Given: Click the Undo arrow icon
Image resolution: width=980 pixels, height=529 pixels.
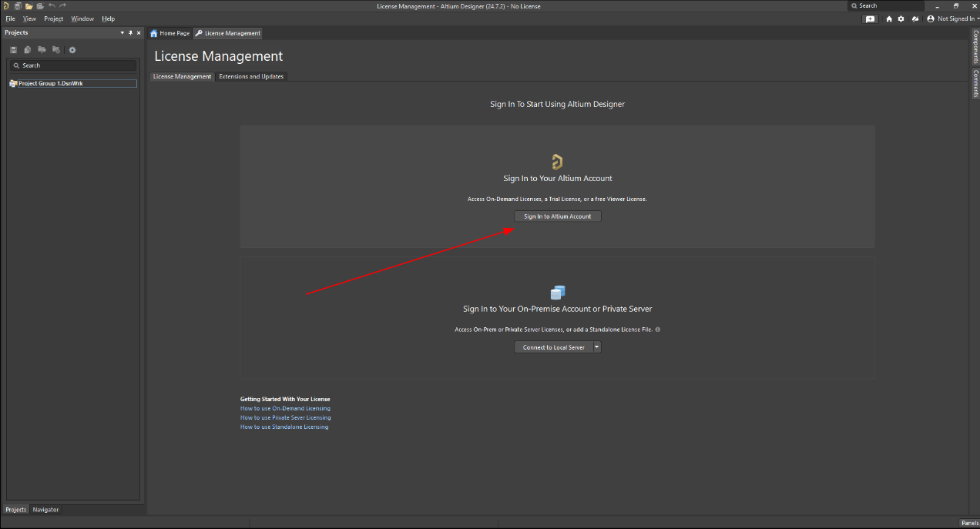Looking at the screenshot, I should 52,5.
